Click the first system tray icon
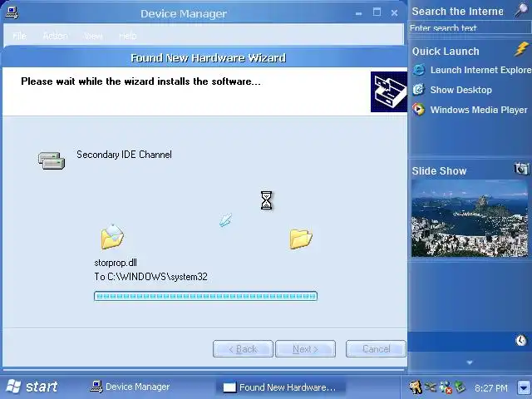This screenshot has height=399, width=532. click(416, 387)
